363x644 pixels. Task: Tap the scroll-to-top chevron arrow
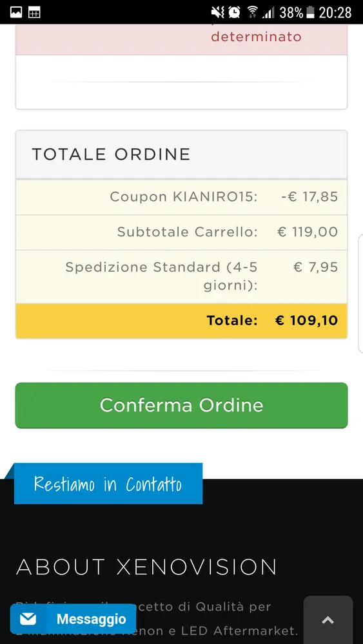328,620
